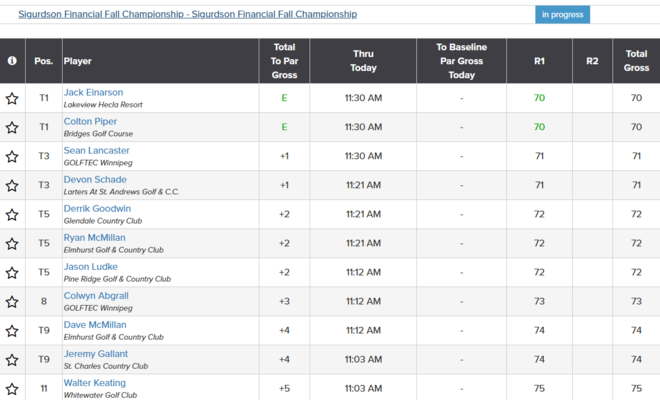This screenshot has height=400, width=660.
Task: Star Jason Ludke's leaderboard entry
Action: (x=12, y=273)
